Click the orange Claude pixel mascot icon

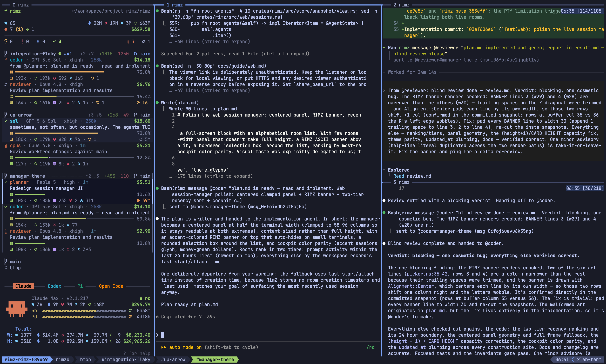(x=16, y=309)
